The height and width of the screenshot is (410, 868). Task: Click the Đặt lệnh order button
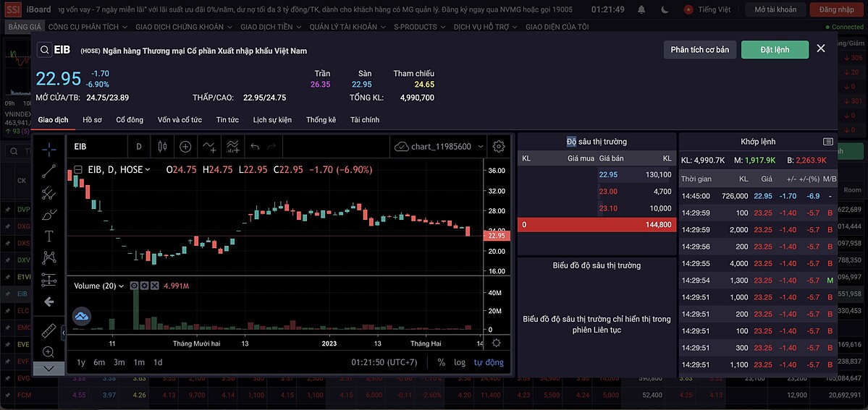[x=775, y=49]
